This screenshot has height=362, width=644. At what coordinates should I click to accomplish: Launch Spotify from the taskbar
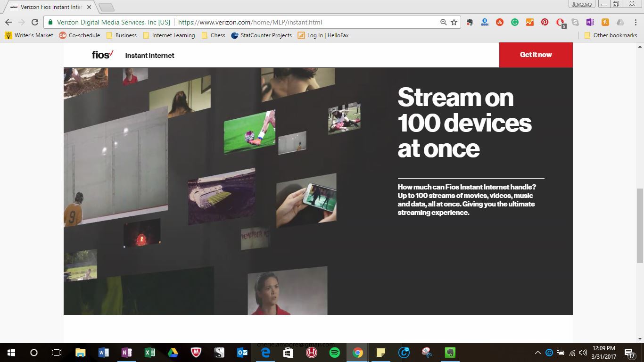tap(334, 352)
